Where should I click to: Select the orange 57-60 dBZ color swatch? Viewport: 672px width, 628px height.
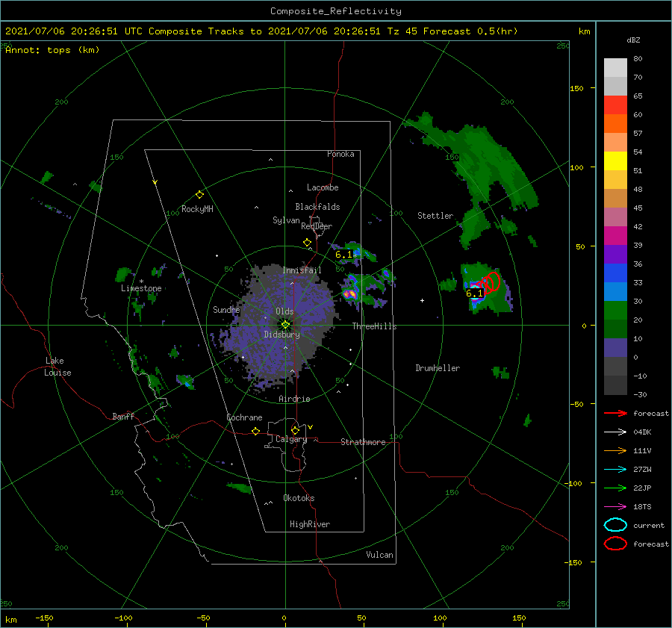point(615,124)
